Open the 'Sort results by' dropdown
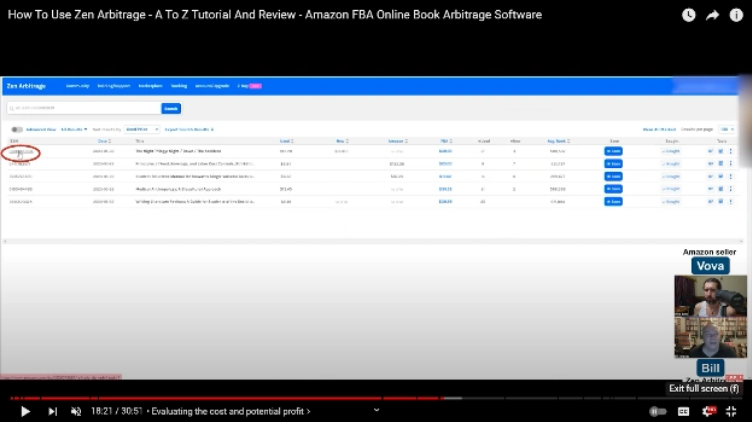This screenshot has width=752, height=422. [141, 129]
